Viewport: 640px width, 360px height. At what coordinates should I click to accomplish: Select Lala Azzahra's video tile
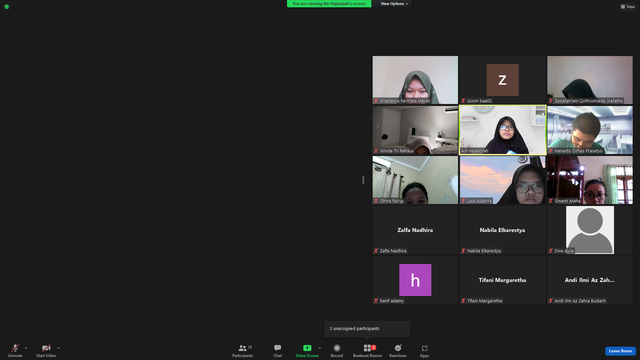502,180
